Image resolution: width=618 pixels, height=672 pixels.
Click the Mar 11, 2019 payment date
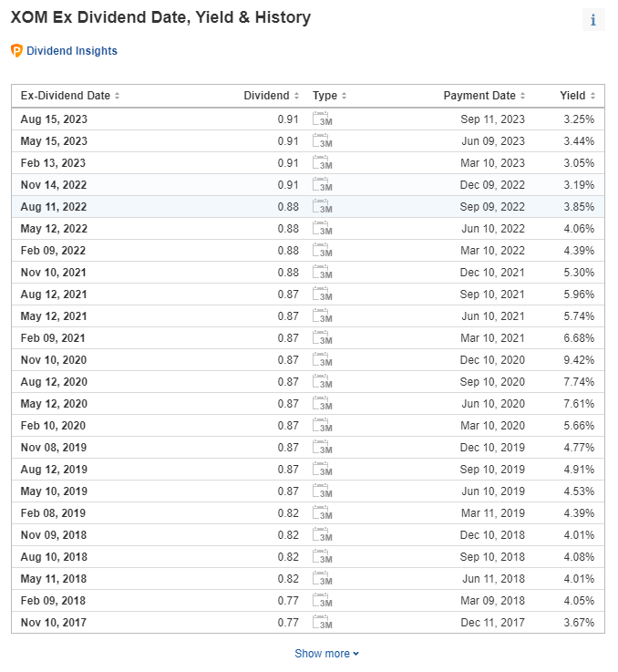[493, 513]
